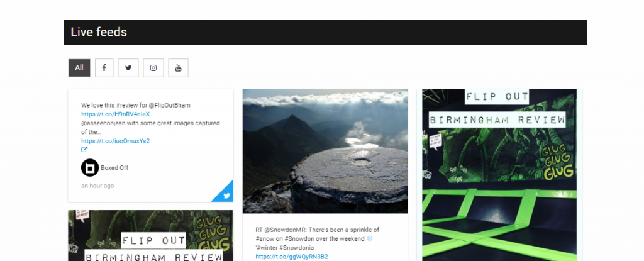Open the t.co/ggWQyRN3B2 link

pos(292,257)
